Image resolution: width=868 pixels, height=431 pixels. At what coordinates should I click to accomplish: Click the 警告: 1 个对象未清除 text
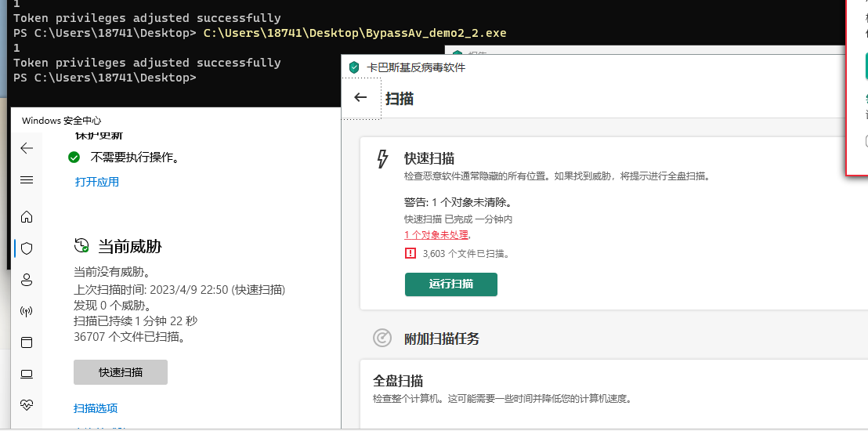tap(458, 202)
